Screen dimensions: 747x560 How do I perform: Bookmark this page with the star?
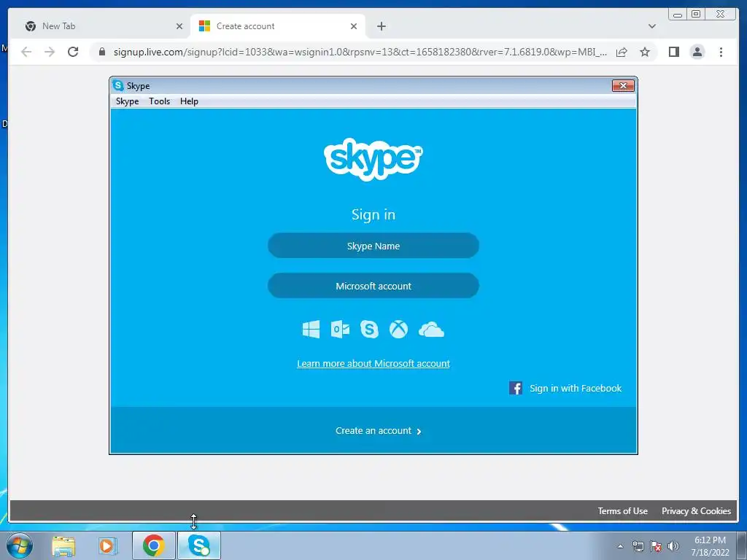pos(645,52)
